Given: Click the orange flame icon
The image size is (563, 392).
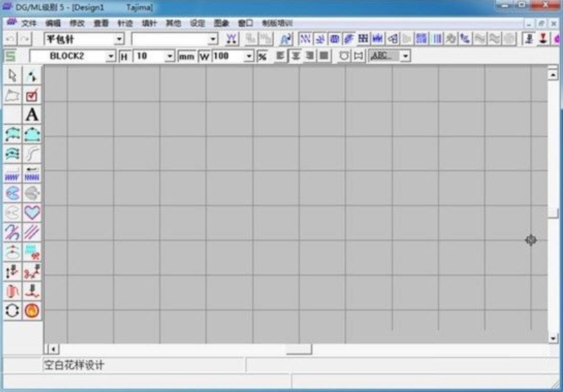Looking at the screenshot, I should (32, 310).
